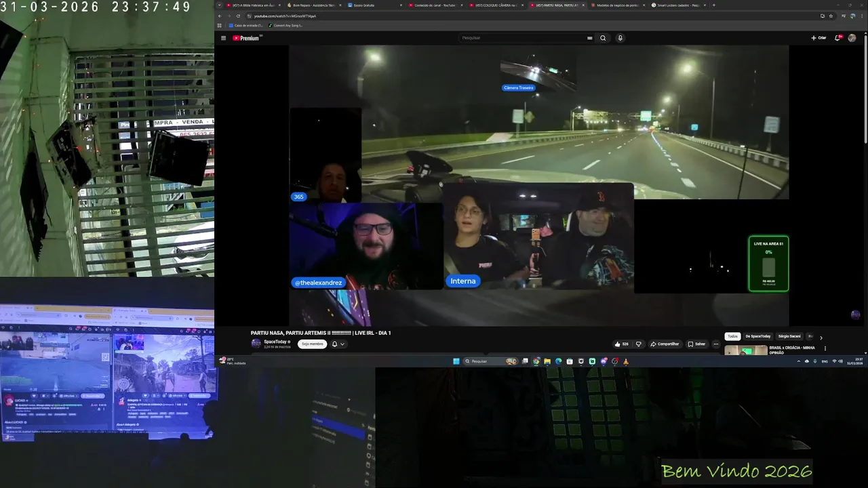This screenshot has height=488, width=868.
Task: Open the YouTube hamburger guide menu
Action: pos(223,38)
